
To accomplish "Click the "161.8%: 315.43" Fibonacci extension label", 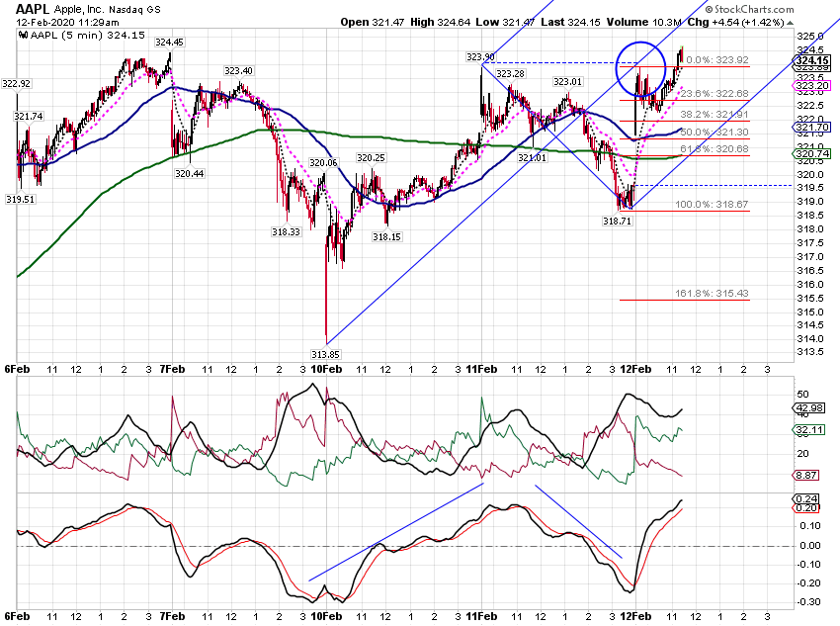I will point(712,293).
